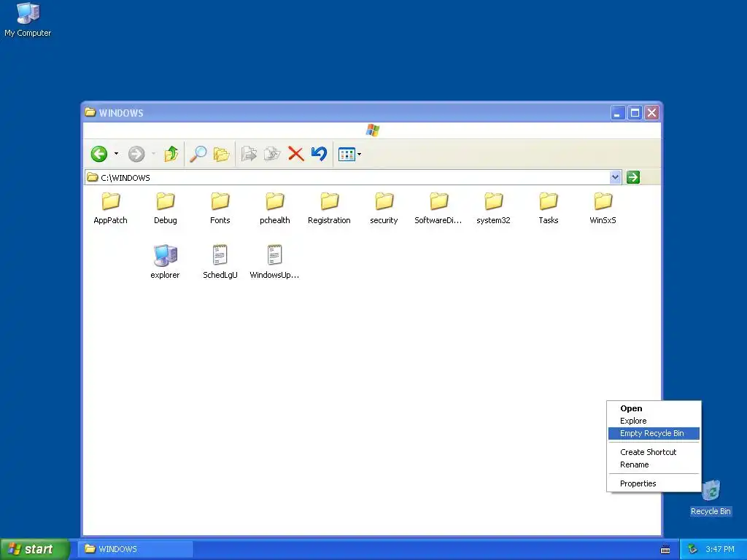The height and width of the screenshot is (560, 747).
Task: Click the WINDOWS window title bar folder icon
Action: click(x=90, y=112)
